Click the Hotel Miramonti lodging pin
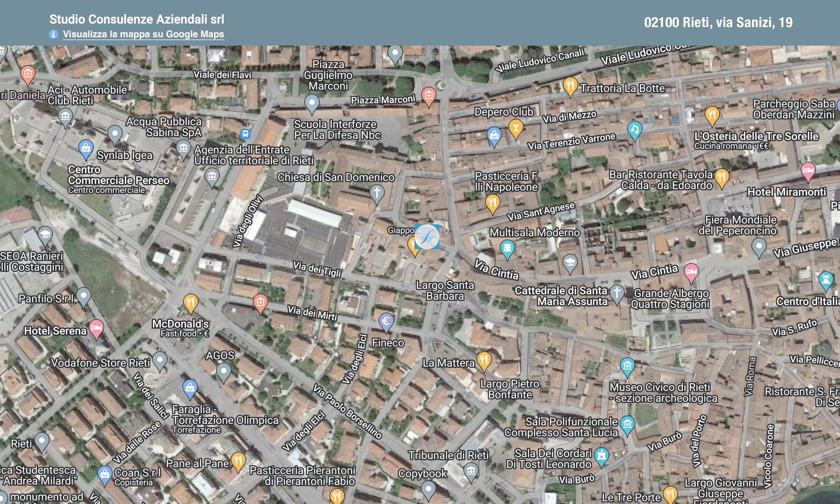This screenshot has width=840, height=504. tap(808, 171)
